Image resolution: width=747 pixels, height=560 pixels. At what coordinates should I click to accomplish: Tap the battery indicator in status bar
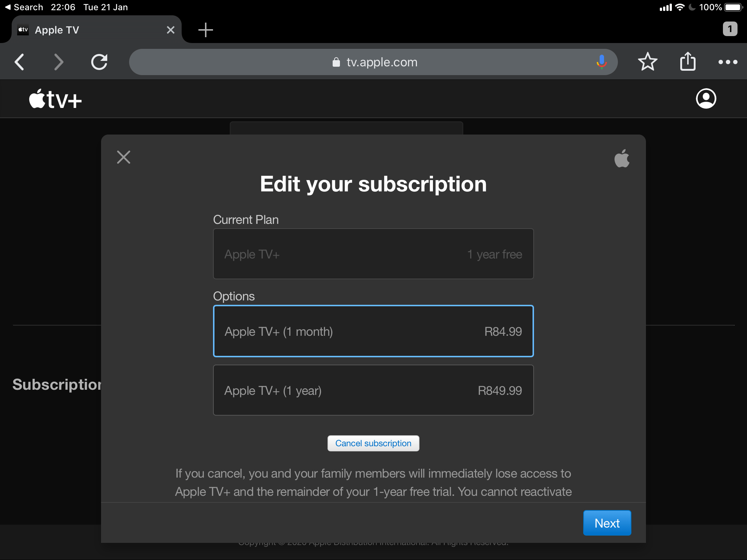coord(734,7)
